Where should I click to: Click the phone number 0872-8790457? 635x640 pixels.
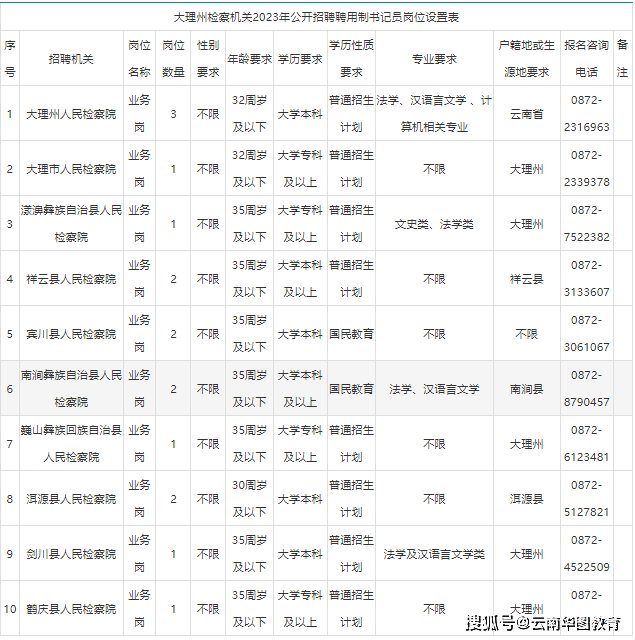pos(586,389)
